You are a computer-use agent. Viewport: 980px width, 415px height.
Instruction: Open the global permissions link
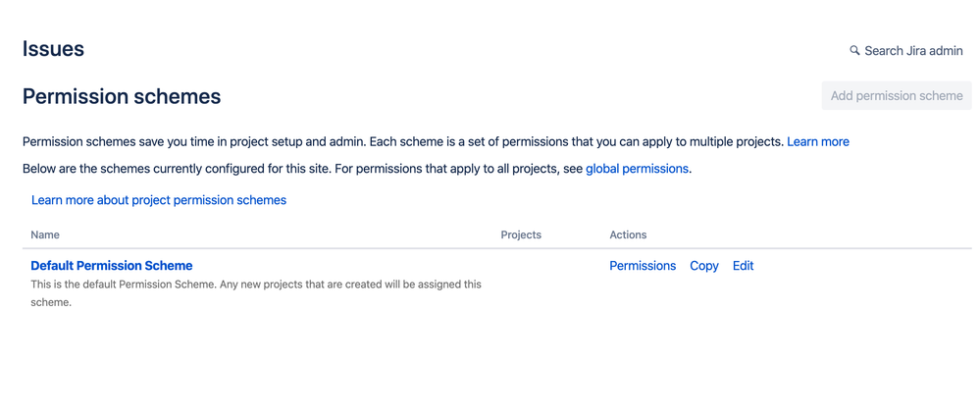pyautogui.click(x=637, y=169)
